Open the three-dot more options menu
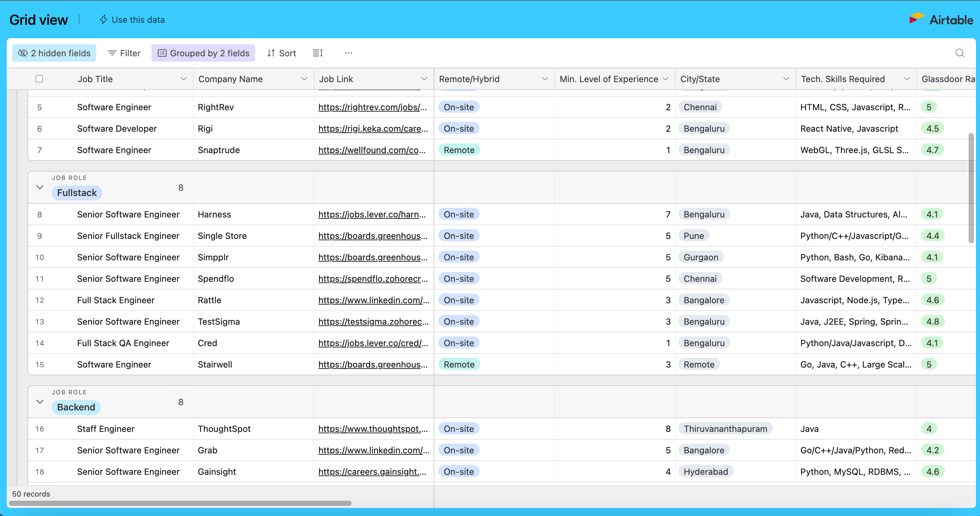 (348, 53)
